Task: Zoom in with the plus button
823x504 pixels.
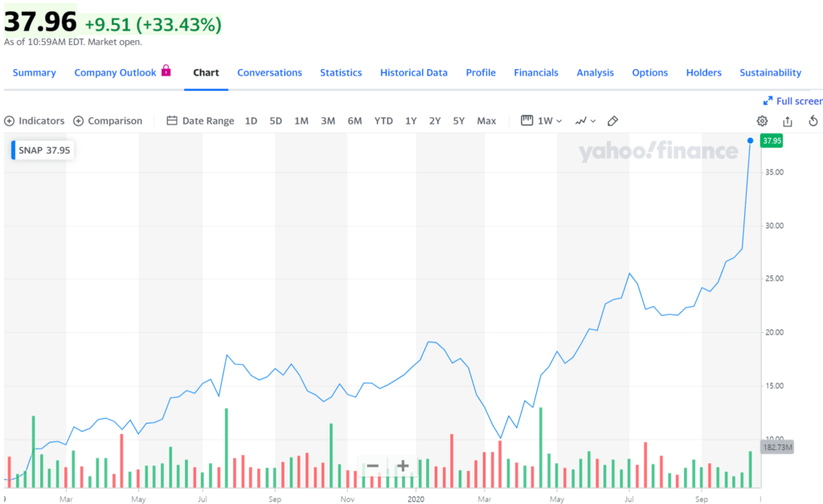Action: point(403,466)
